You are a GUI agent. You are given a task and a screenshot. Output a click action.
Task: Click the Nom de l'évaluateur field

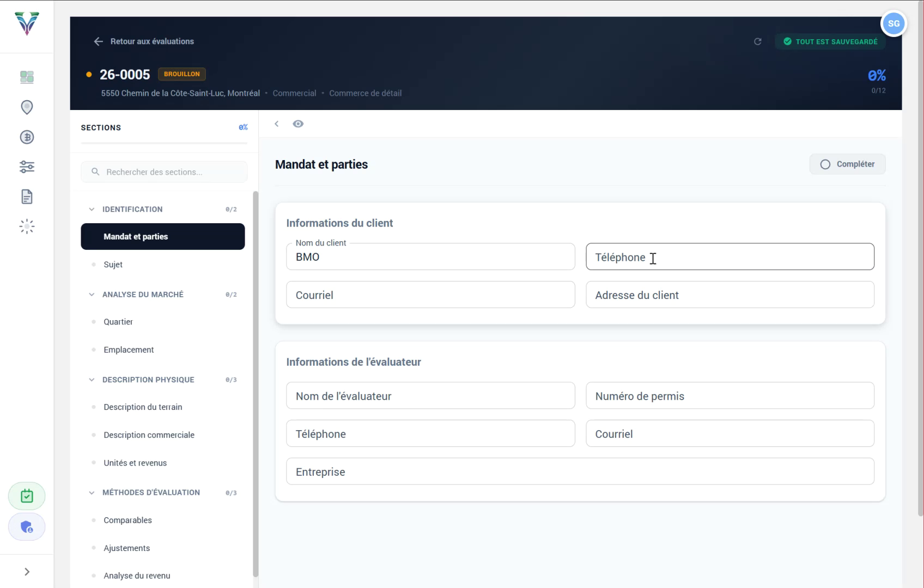coord(430,396)
